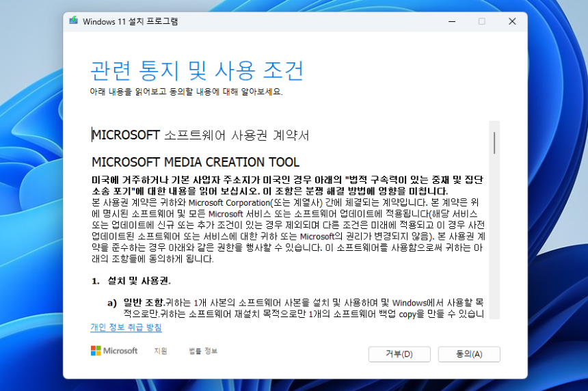The image size is (588, 391).
Task: Click the 'a) 일반 조항' clause text
Action: click(136, 303)
